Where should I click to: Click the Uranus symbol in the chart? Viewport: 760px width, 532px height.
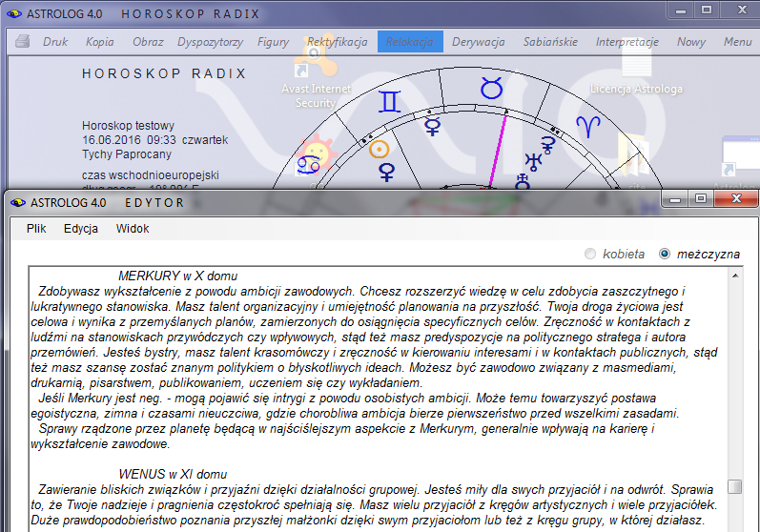click(533, 162)
